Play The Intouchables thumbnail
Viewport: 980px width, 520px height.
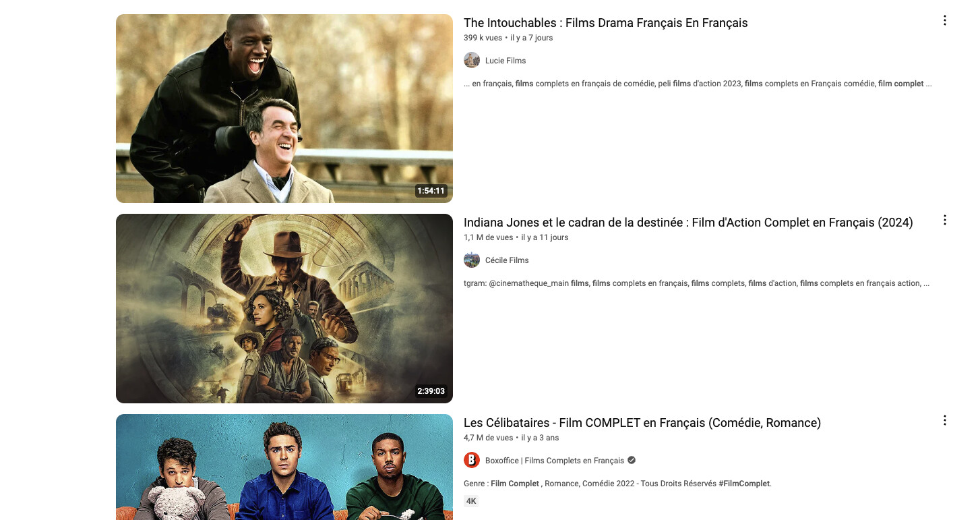pos(284,109)
